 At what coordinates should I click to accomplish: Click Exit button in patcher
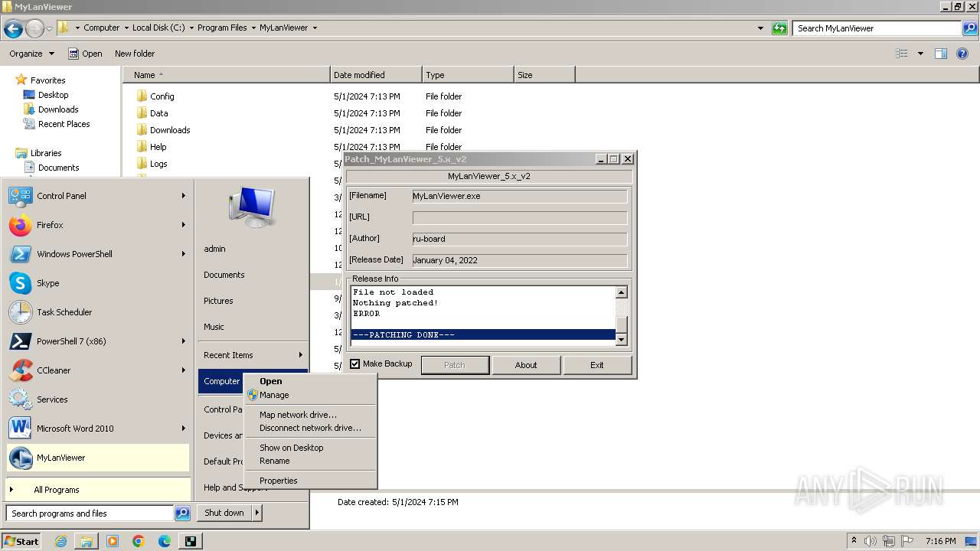pyautogui.click(x=597, y=365)
